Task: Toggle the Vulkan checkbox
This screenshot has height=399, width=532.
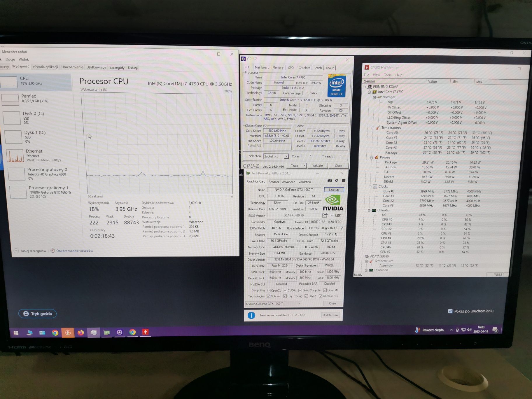Action: (269, 296)
